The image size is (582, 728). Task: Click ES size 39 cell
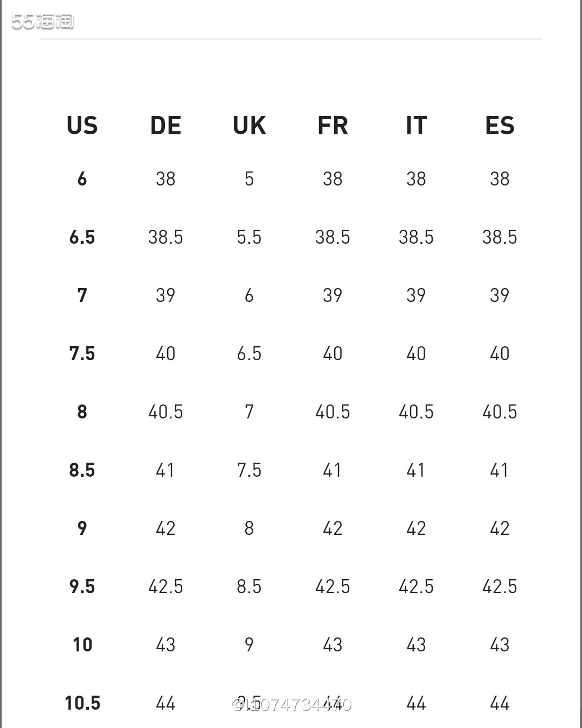(x=500, y=295)
